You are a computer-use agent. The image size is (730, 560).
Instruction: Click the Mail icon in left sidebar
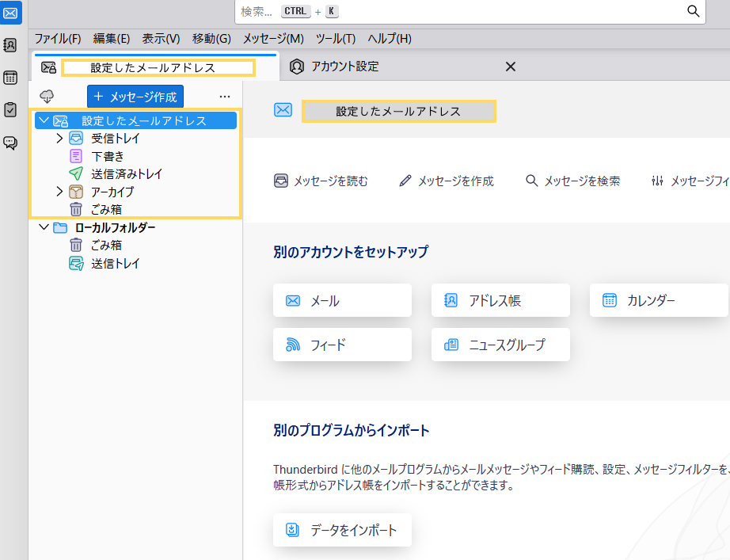coord(11,13)
